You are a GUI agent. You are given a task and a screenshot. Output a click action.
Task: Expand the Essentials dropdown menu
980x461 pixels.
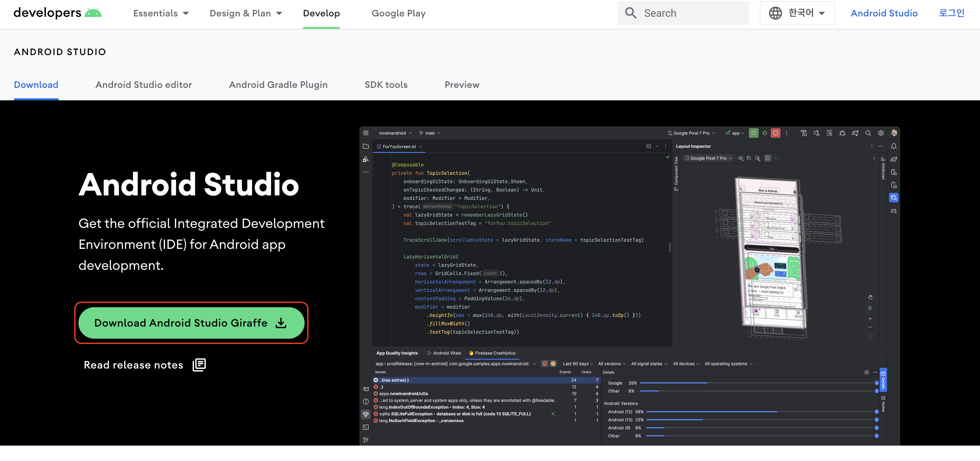(161, 13)
